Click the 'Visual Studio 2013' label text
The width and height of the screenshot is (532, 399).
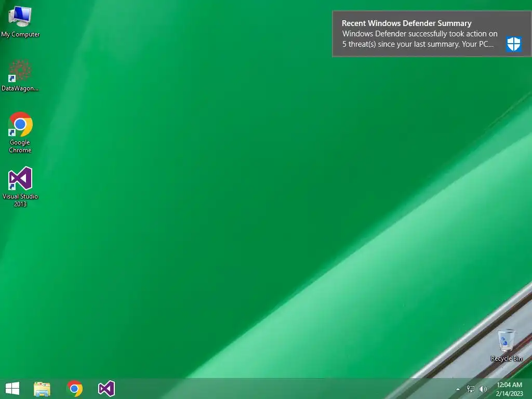(20, 200)
